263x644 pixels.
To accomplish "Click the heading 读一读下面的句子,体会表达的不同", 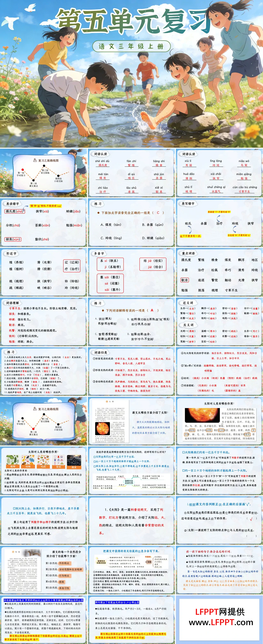I will point(209,551).
